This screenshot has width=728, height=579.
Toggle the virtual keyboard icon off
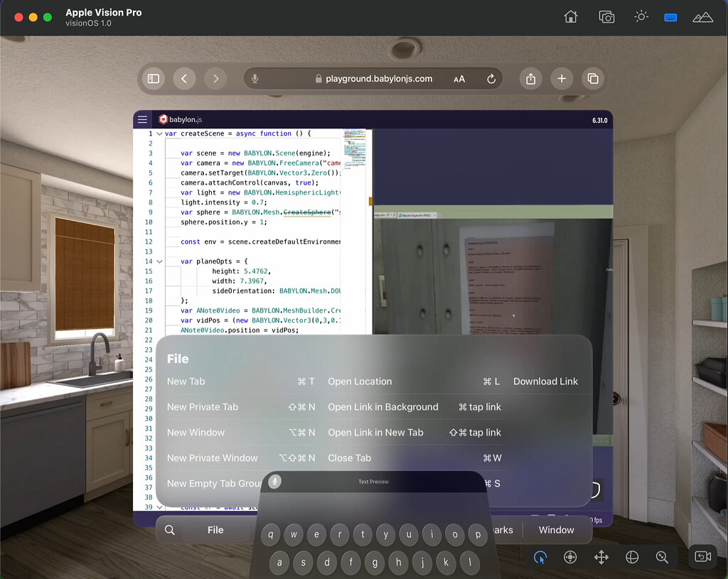[671, 16]
